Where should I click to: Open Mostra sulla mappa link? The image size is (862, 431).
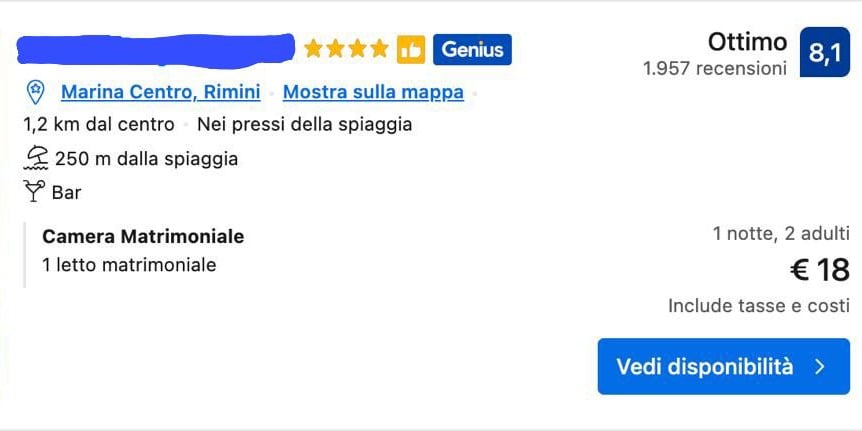[x=373, y=92]
